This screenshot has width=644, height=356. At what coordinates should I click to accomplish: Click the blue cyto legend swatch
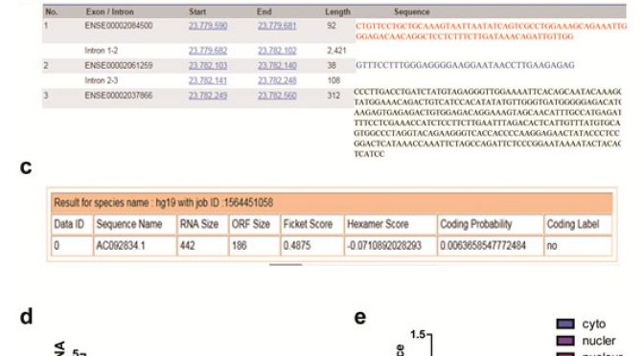tap(565, 324)
